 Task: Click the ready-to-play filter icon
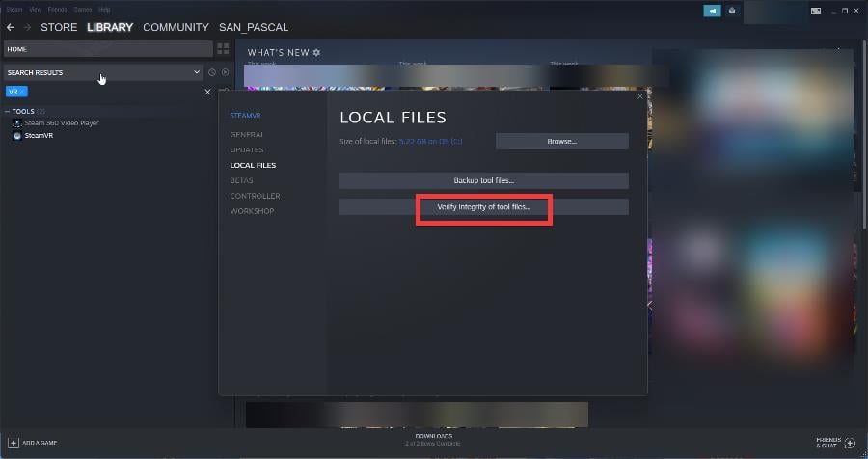click(226, 72)
